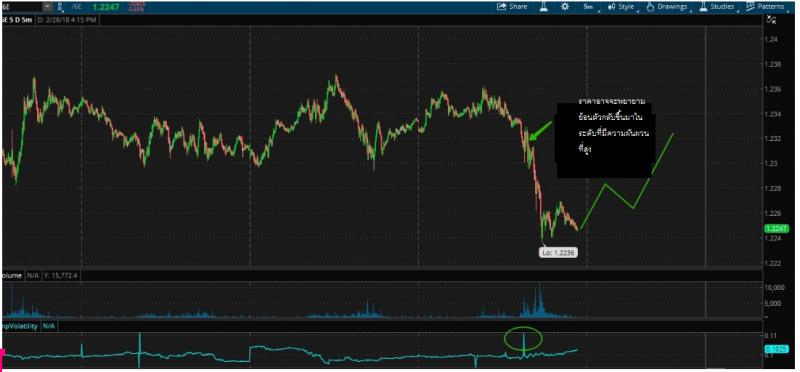Viewport: 800px width, 372px height.
Task: Click the Lo: 1.2236 price bubble
Action: tap(559, 252)
